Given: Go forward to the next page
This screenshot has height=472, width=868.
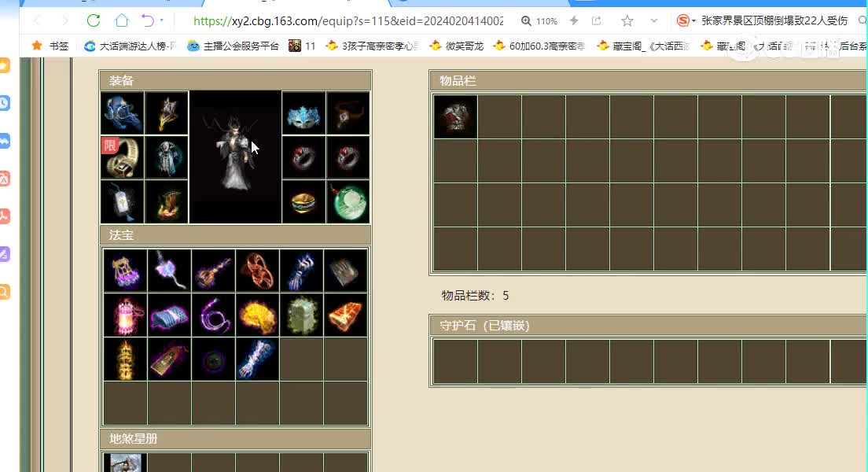Looking at the screenshot, I should tap(65, 21).
